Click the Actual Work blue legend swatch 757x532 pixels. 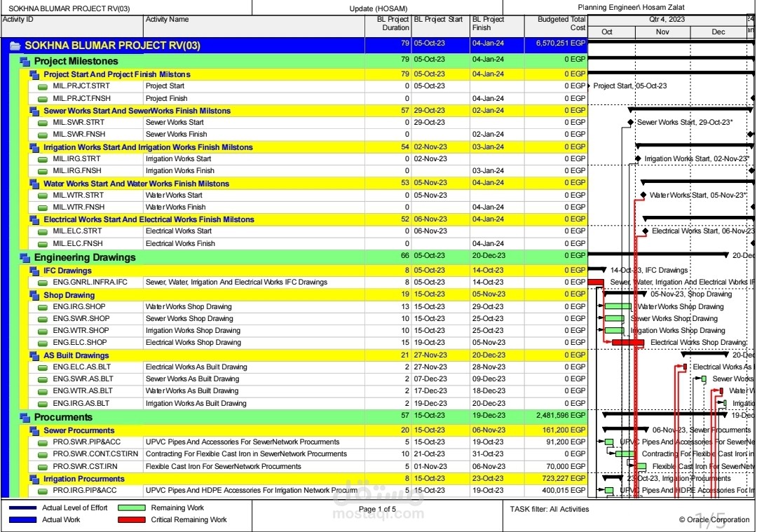[22, 520]
